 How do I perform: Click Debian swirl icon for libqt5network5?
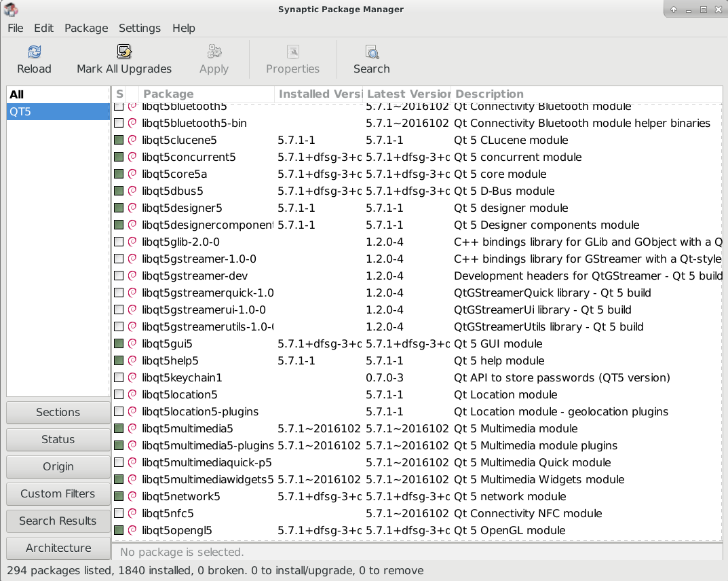[132, 496]
